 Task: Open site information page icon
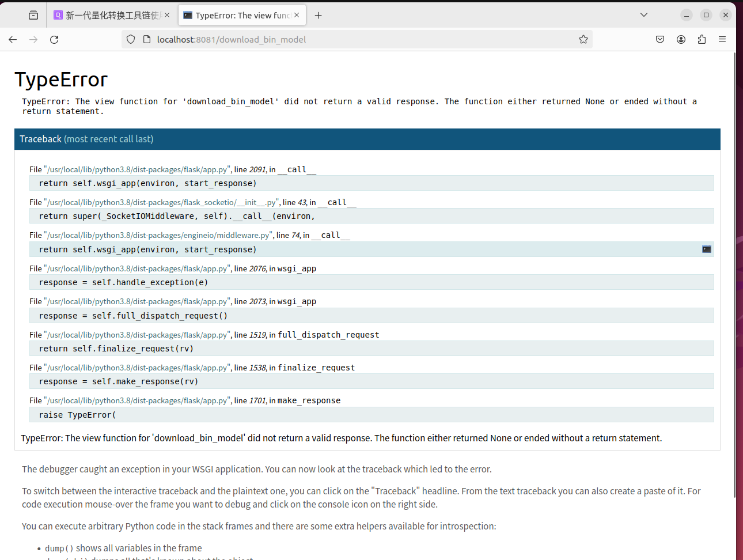coord(146,39)
